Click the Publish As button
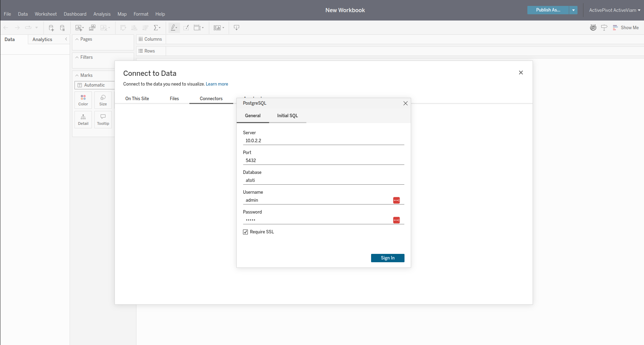Image resolution: width=644 pixels, height=345 pixels. (x=548, y=10)
